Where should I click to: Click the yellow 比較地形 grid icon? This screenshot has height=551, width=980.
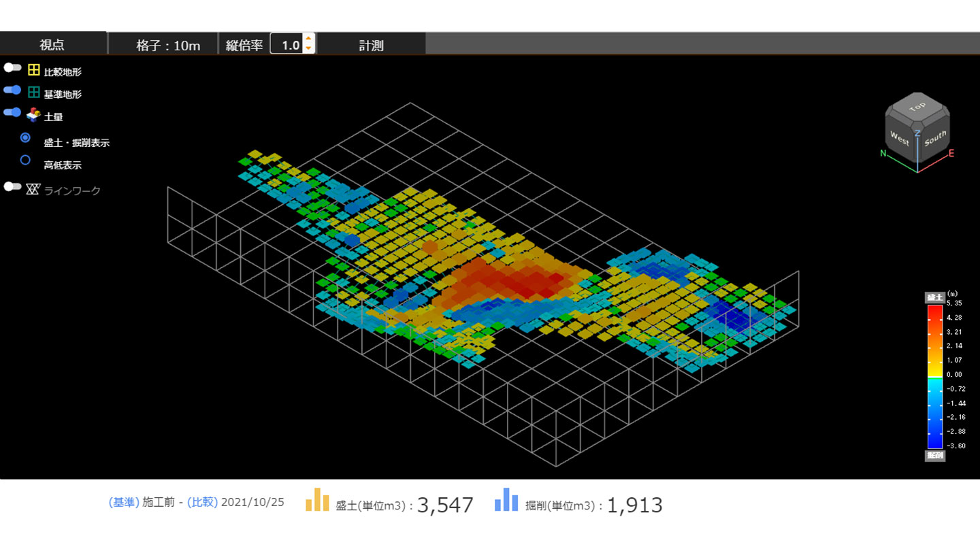click(33, 69)
